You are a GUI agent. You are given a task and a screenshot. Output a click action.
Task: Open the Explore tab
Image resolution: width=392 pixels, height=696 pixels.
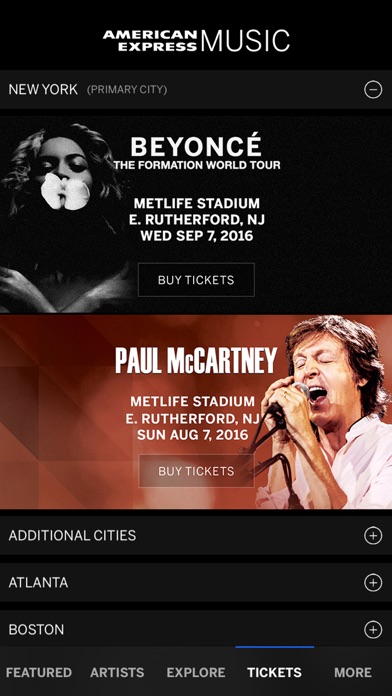[x=196, y=672]
